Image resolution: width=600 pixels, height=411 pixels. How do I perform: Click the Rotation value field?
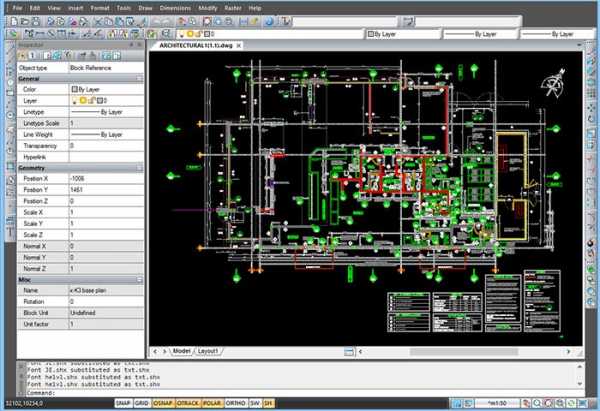coord(105,301)
